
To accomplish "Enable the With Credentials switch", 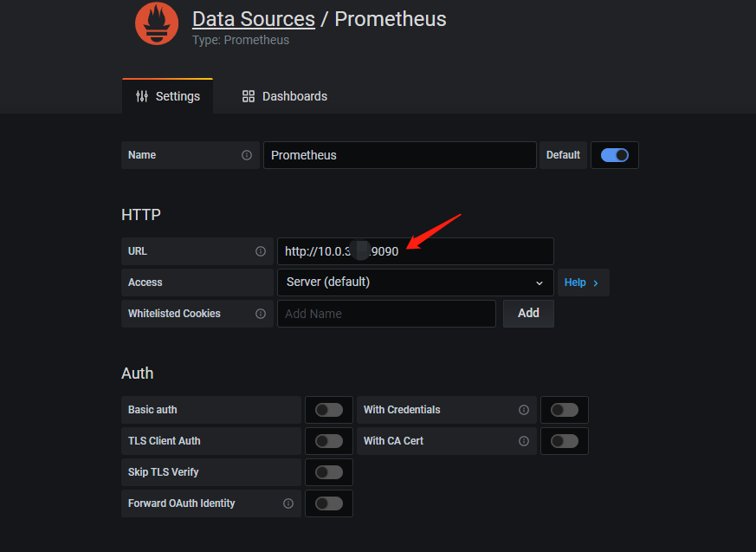I will tap(565, 410).
